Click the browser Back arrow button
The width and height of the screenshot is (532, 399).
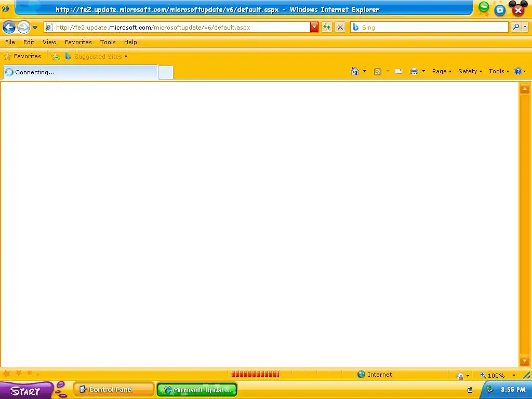[9, 27]
